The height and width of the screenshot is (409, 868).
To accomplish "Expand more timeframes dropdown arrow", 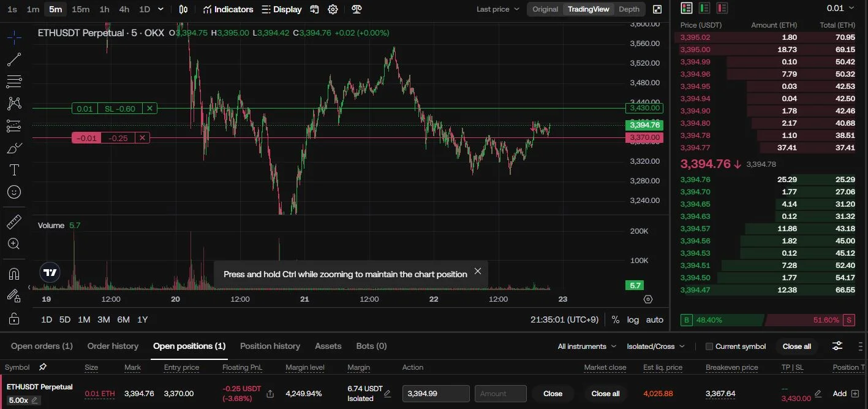I will (x=161, y=9).
